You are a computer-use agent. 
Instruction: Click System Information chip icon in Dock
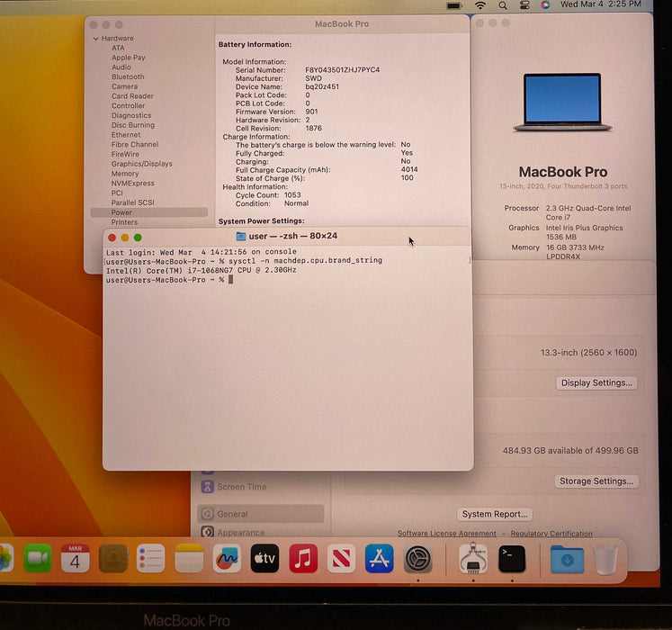472,557
